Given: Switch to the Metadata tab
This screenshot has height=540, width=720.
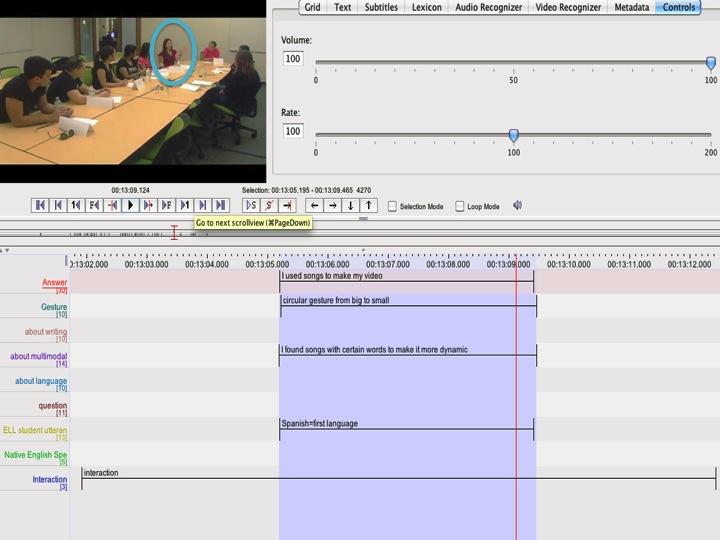Looking at the screenshot, I should click(632, 7).
